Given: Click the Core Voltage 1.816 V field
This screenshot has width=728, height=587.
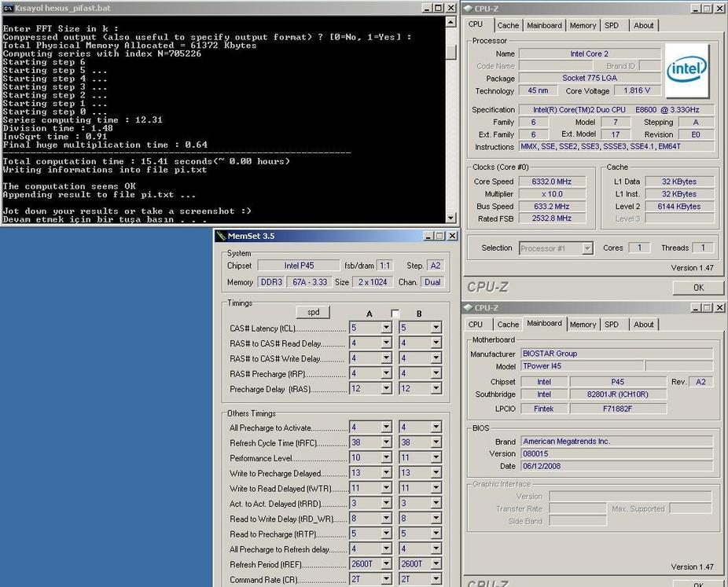Looking at the screenshot, I should tap(637, 90).
